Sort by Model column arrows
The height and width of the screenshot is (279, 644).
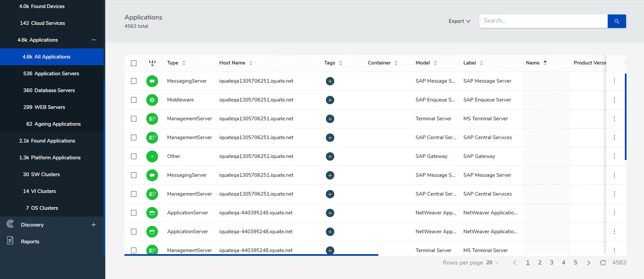click(x=435, y=63)
